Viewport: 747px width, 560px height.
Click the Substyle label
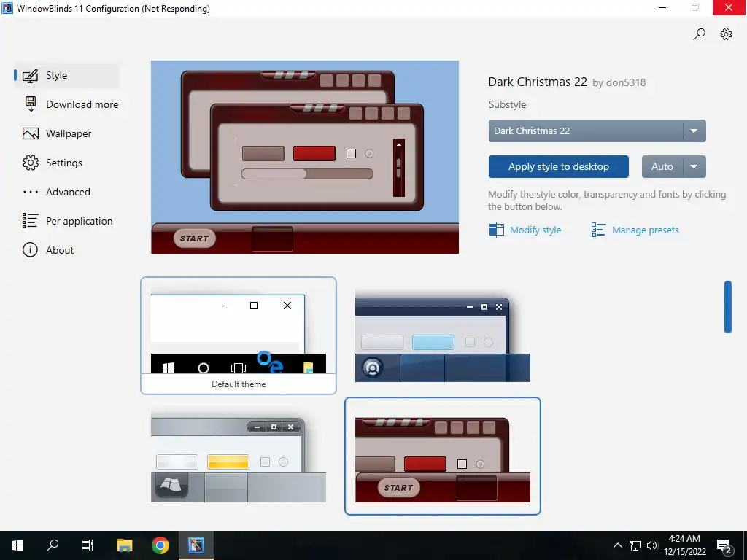click(x=508, y=105)
